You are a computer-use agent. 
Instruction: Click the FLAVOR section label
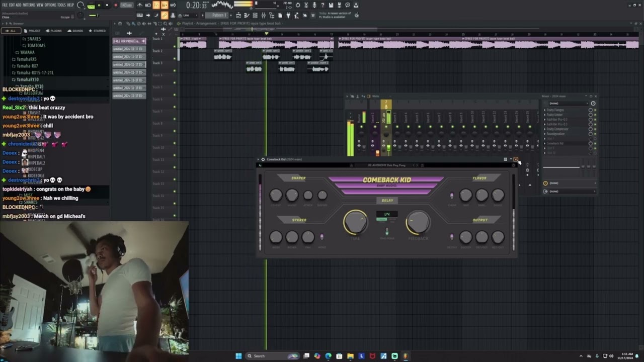point(479,178)
